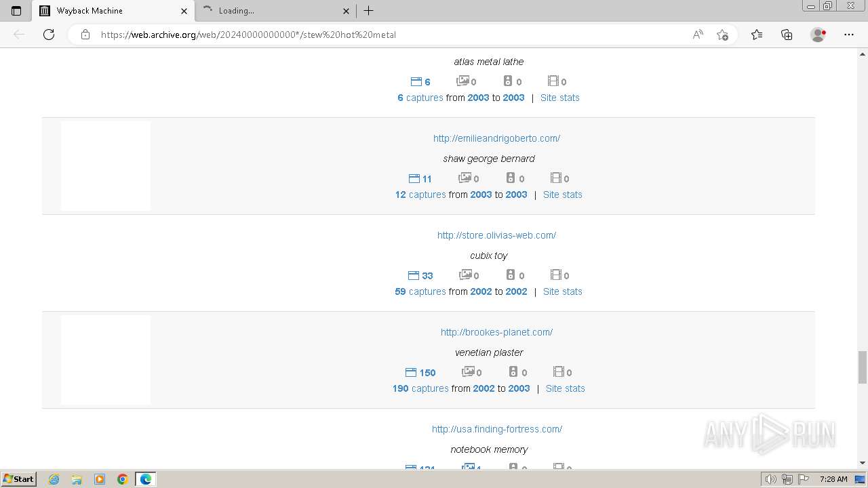Click the system clock 7:28 AM
This screenshot has width=868, height=488.
[x=833, y=479]
